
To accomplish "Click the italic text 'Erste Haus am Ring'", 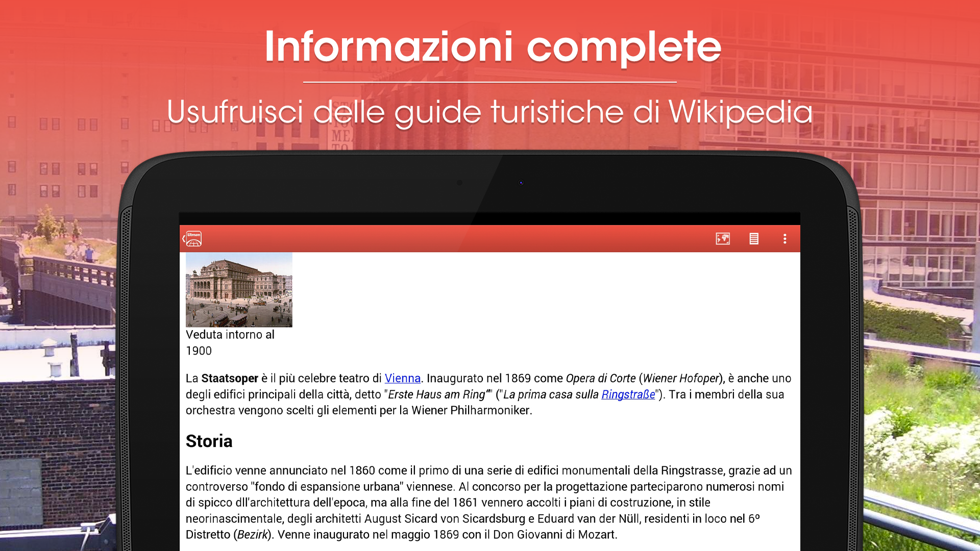I will [436, 394].
